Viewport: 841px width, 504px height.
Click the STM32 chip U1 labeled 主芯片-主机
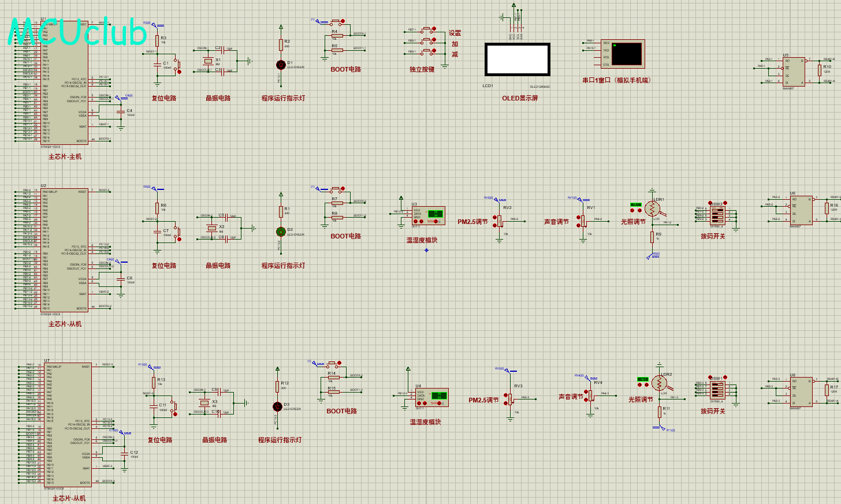pyautogui.click(x=64, y=83)
